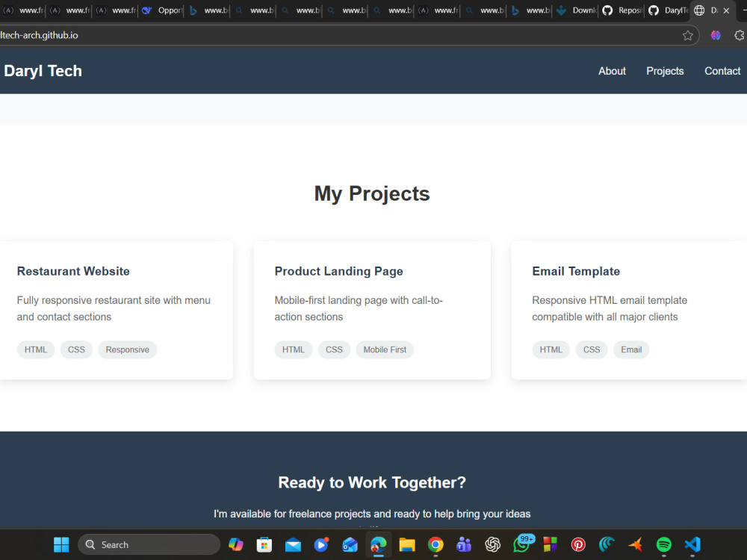The image size is (747, 560).
Task: Click the Daryl Tech site logo
Action: tap(43, 71)
